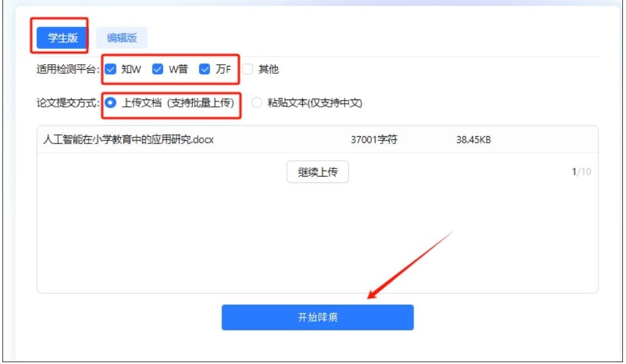Switch to the 学生版 tab
Screen dimensions: 626x364
(63, 38)
